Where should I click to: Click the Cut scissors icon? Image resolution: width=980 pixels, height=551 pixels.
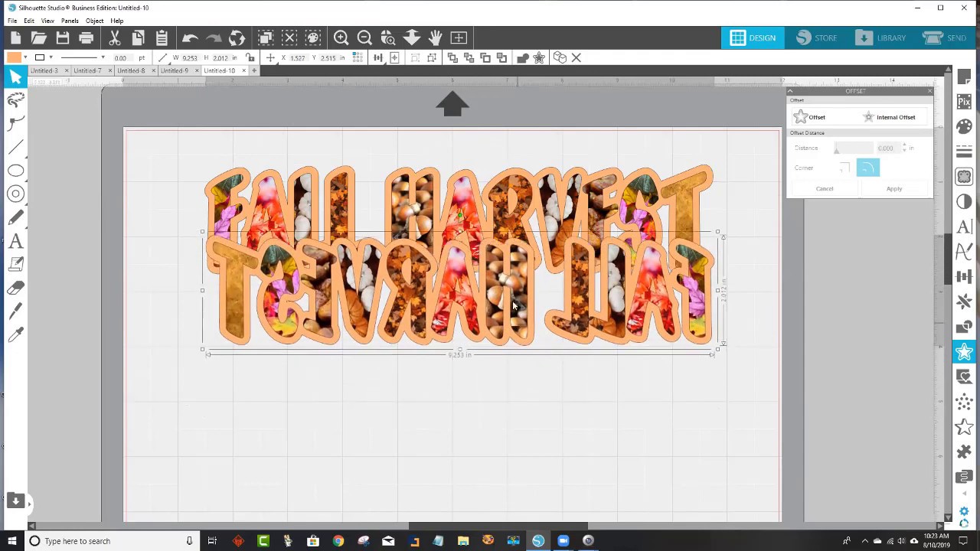tap(115, 37)
